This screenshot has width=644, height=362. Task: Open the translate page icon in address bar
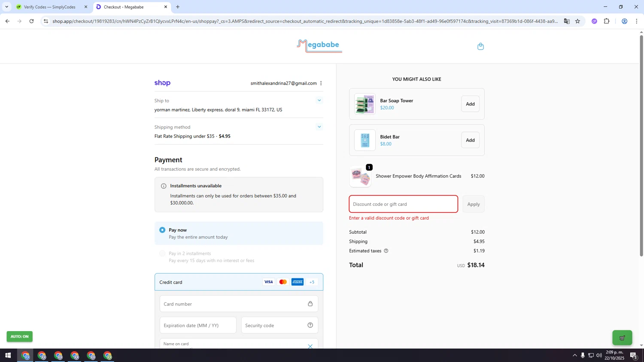[567, 21]
